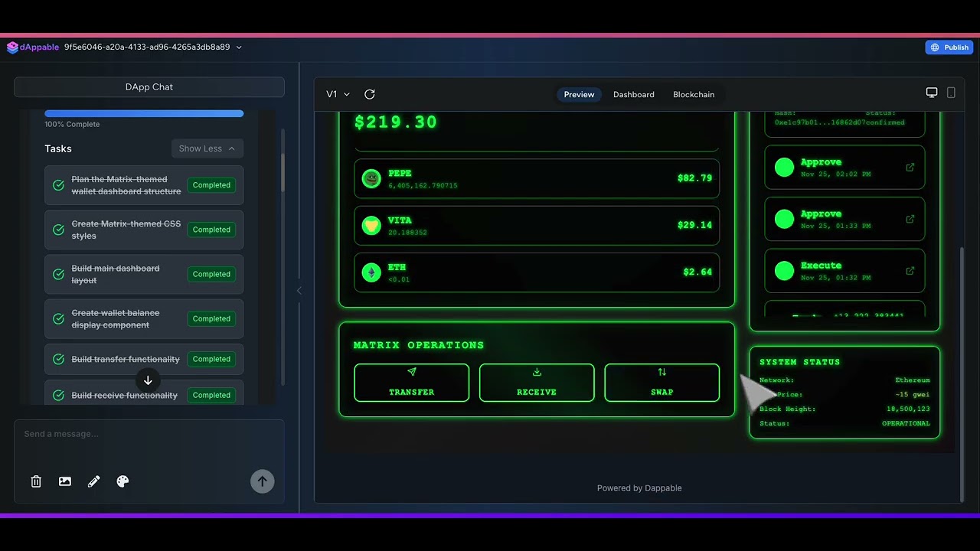This screenshot has width=980, height=551.
Task: Select desktop view icon
Action: coord(932,93)
